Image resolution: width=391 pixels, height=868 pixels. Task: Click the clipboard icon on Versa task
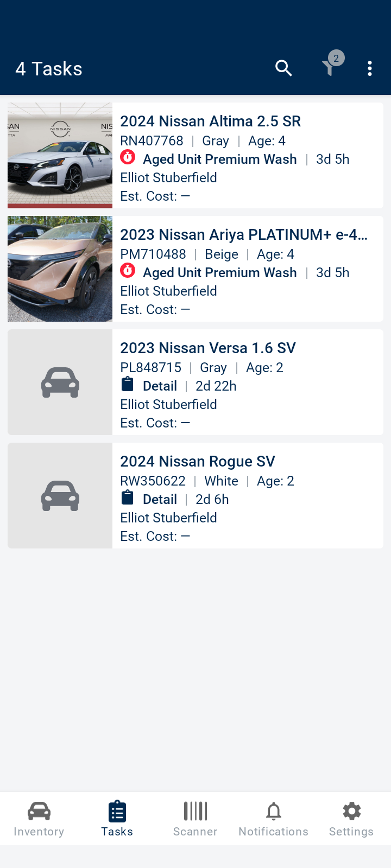[128, 385]
